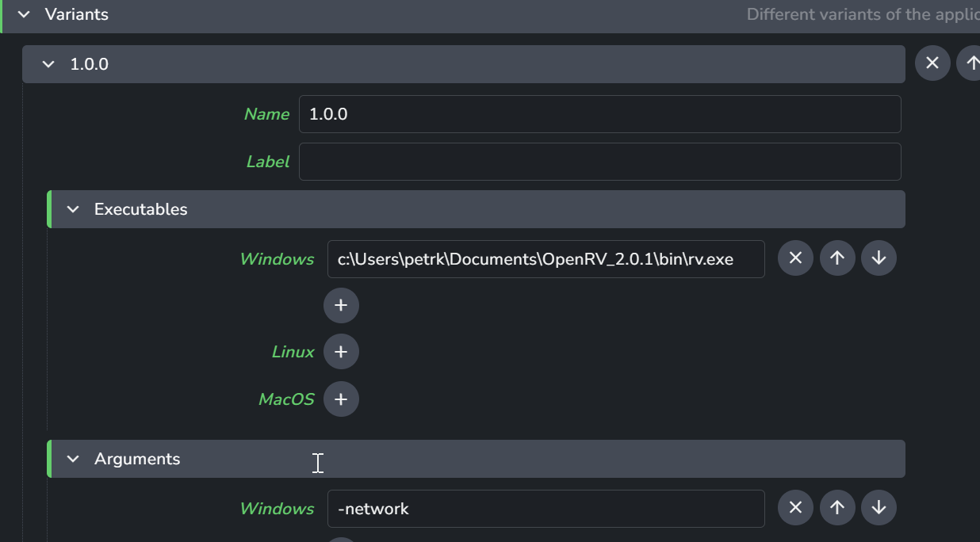Viewport: 980px width, 542px height.
Task: Edit the rv.exe Windows executable path field
Action: [x=546, y=259]
